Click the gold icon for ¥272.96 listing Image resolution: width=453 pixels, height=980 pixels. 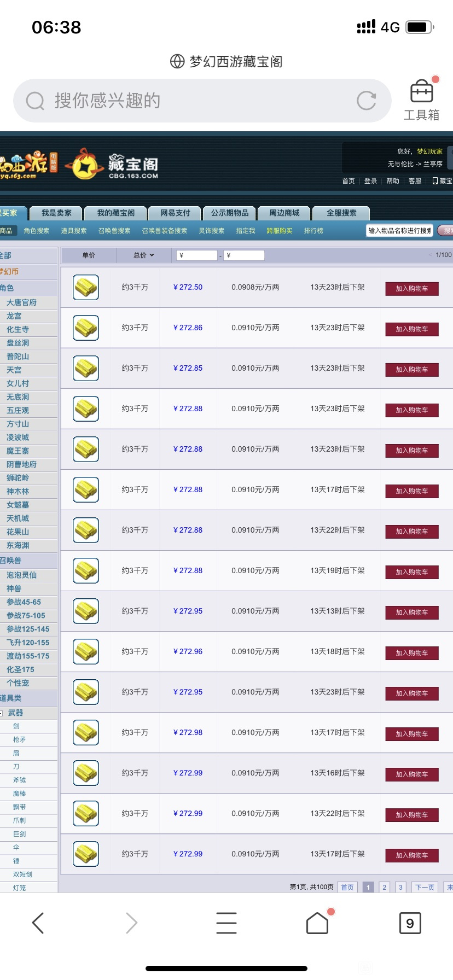pos(86,651)
